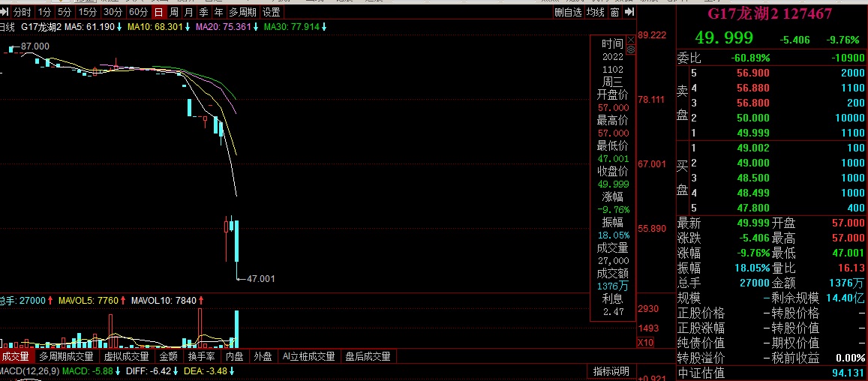
Task: Select the 成交量 indicator tab
Action: pyautogui.click(x=16, y=357)
